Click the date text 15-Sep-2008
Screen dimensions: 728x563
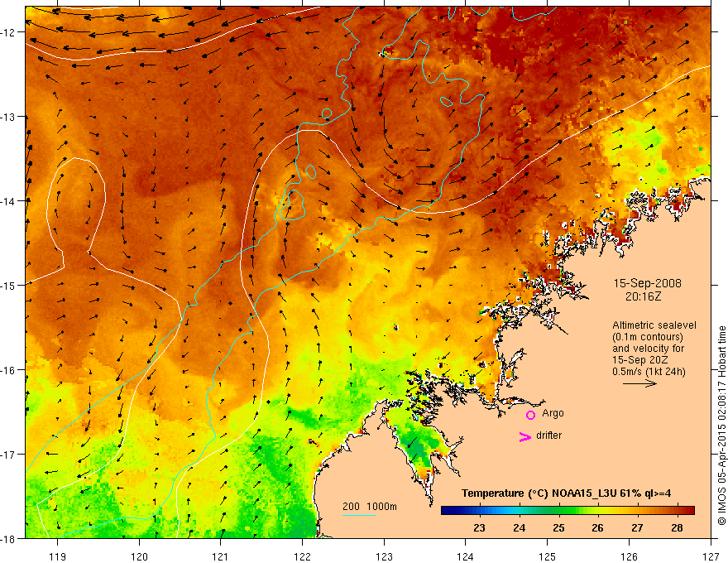tap(647, 283)
